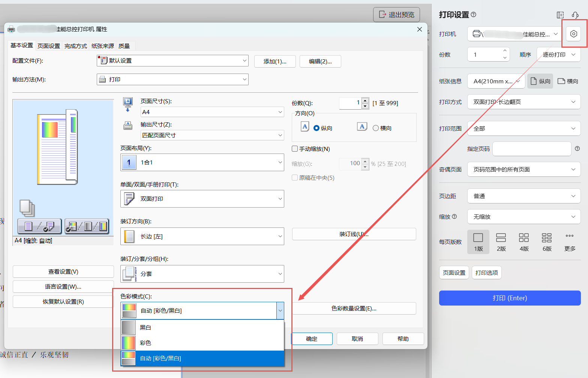Click the page settings preview icon button under preview
588x378 pixels.
coord(39,226)
